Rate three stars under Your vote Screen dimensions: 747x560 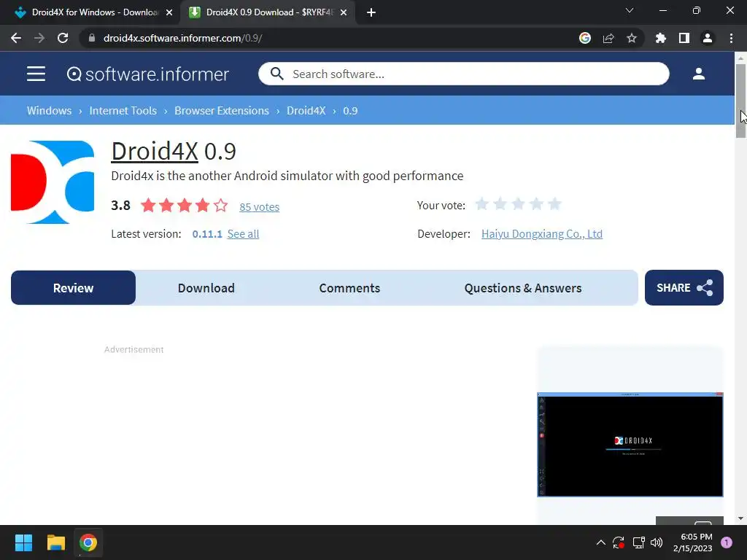519,204
